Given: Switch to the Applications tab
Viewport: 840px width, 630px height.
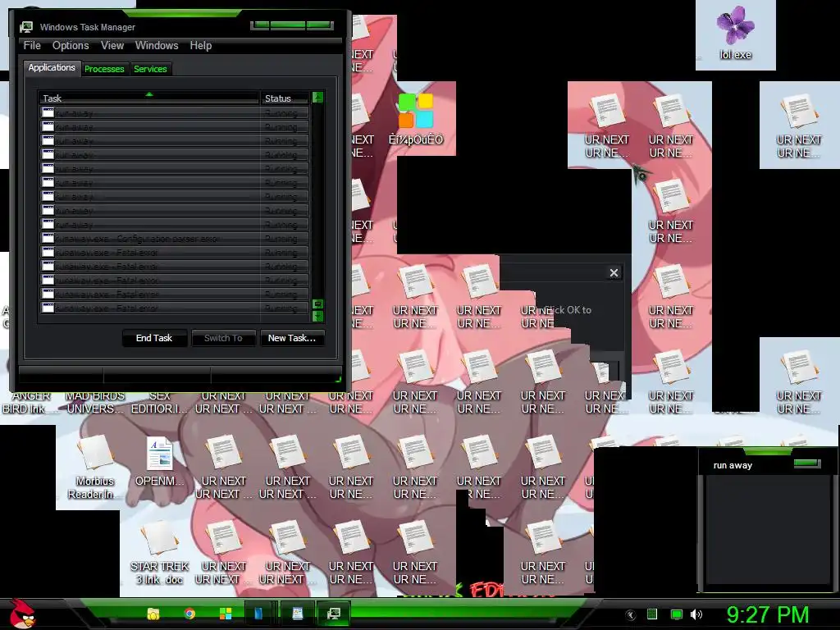Looking at the screenshot, I should (52, 67).
